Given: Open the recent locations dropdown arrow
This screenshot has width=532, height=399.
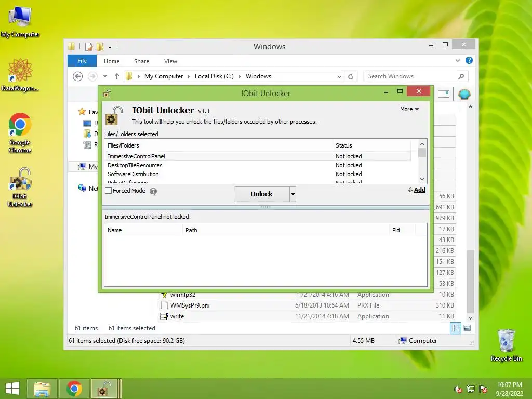Looking at the screenshot, I should [105, 76].
